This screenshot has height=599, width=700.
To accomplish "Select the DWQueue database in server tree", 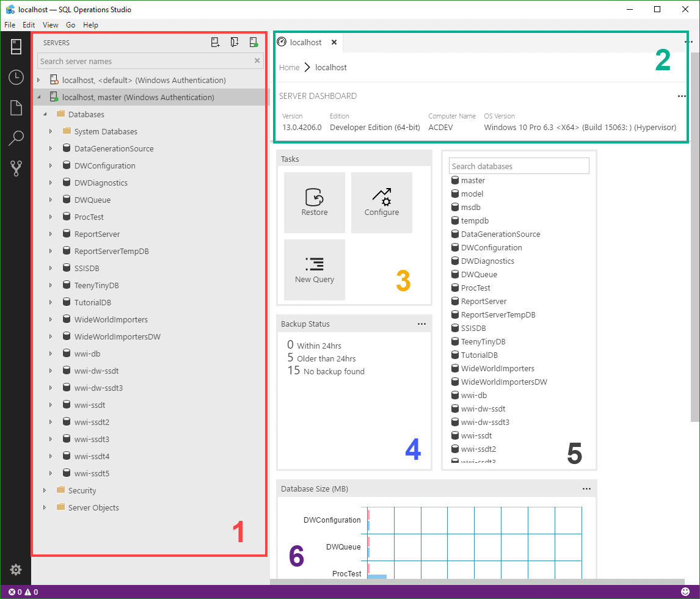I will tap(92, 200).
